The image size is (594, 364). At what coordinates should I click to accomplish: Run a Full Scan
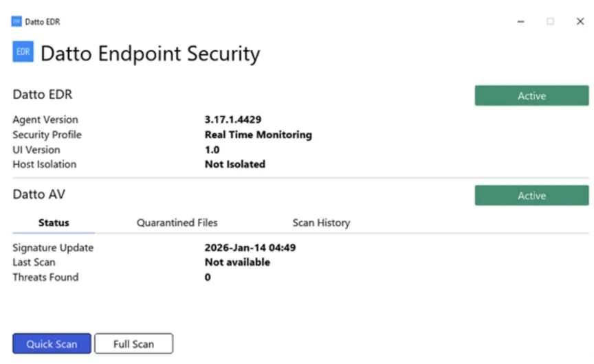click(x=133, y=344)
